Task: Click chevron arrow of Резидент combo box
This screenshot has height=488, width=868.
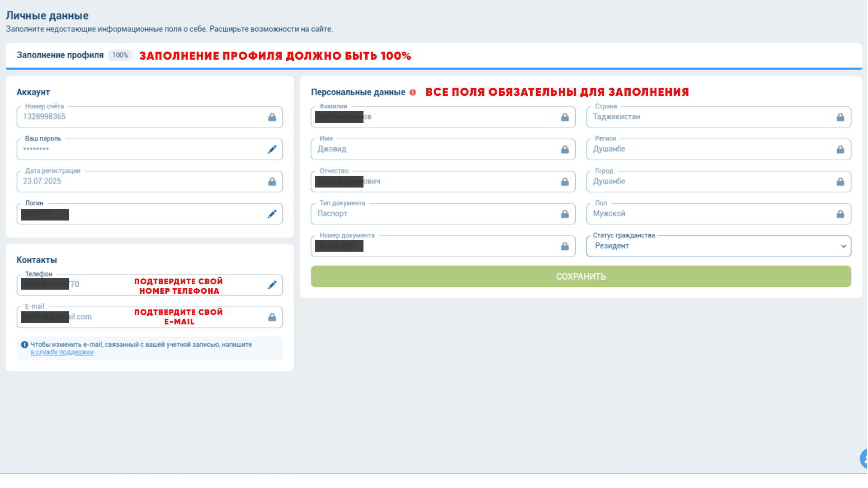Action: point(843,246)
